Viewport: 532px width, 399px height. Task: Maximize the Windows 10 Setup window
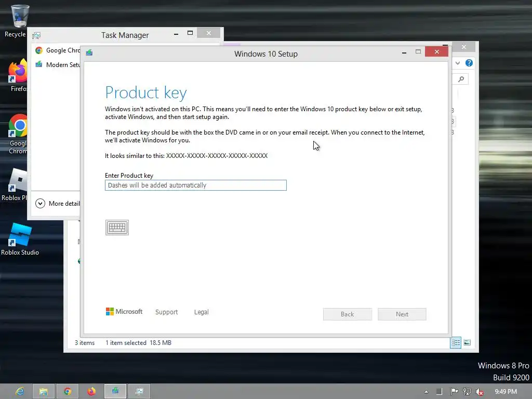418,51
